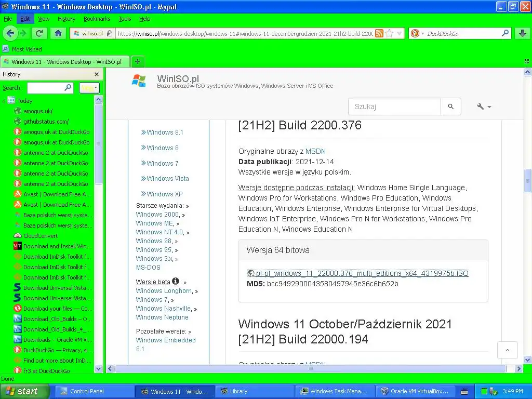Screen dimensions: 532x399
Task: Open the wrench settings dropdown on site
Action: [484, 107]
